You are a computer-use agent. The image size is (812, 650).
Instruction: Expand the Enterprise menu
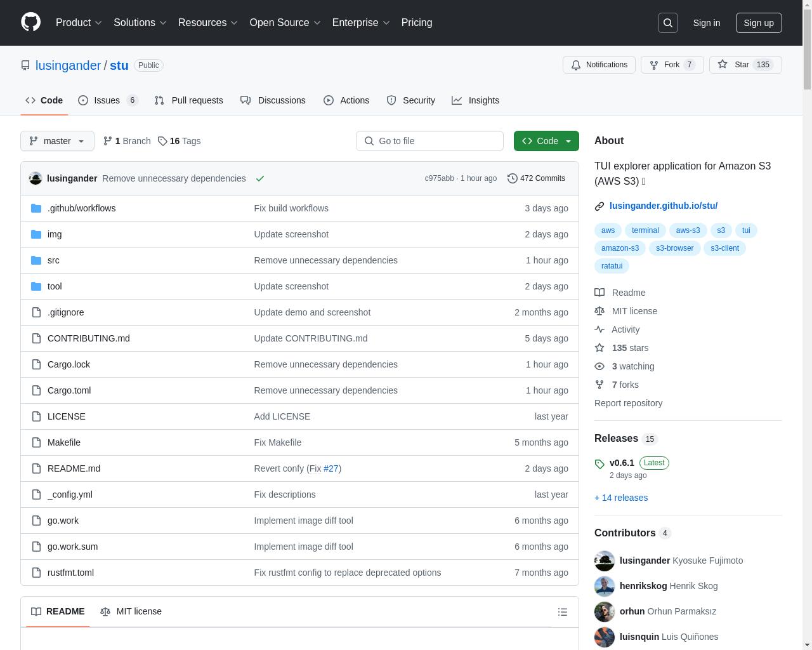[x=361, y=22]
